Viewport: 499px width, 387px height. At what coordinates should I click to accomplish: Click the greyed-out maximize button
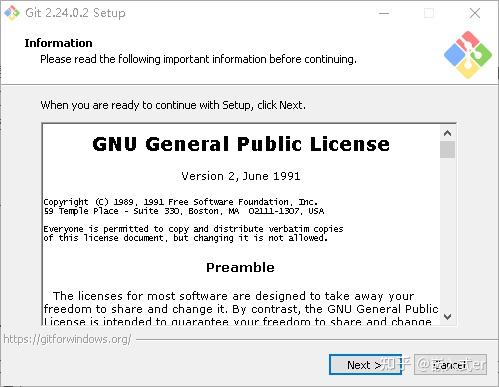(429, 13)
